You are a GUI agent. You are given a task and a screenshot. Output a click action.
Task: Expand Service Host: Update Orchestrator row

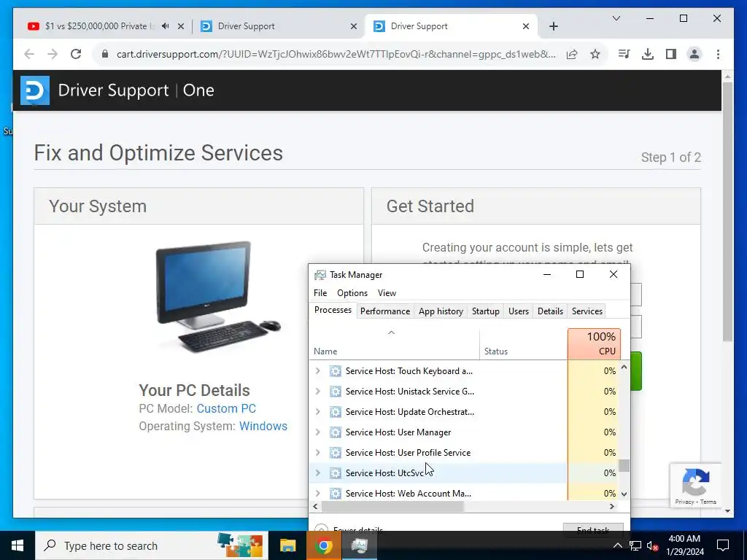(x=318, y=411)
